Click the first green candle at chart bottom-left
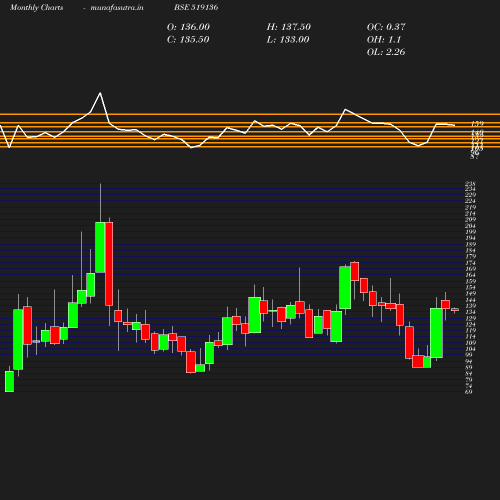 (x=9, y=381)
